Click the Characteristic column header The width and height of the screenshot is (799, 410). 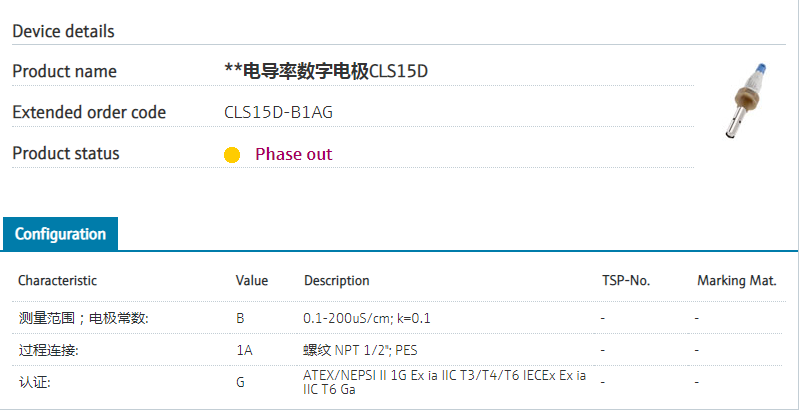tap(58, 281)
